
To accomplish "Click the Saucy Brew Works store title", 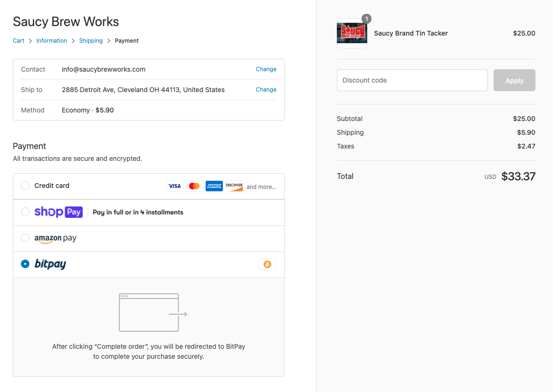I will click(x=66, y=22).
